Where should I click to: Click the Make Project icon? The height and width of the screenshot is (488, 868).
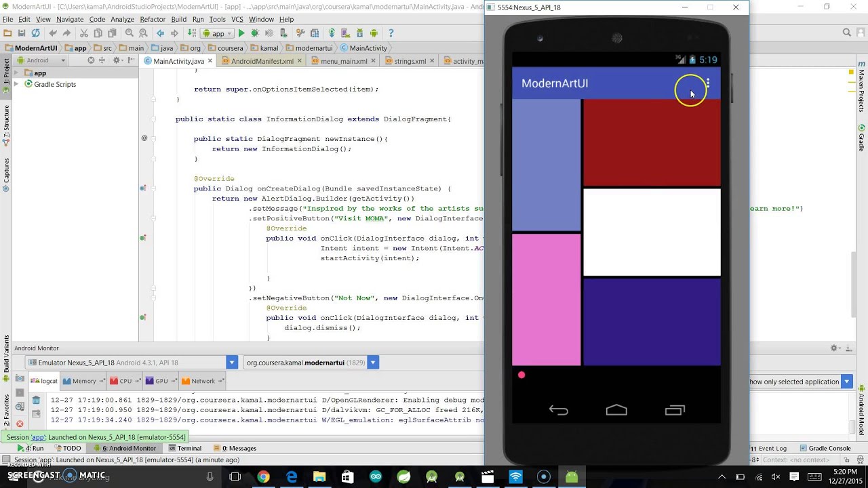[x=192, y=33]
